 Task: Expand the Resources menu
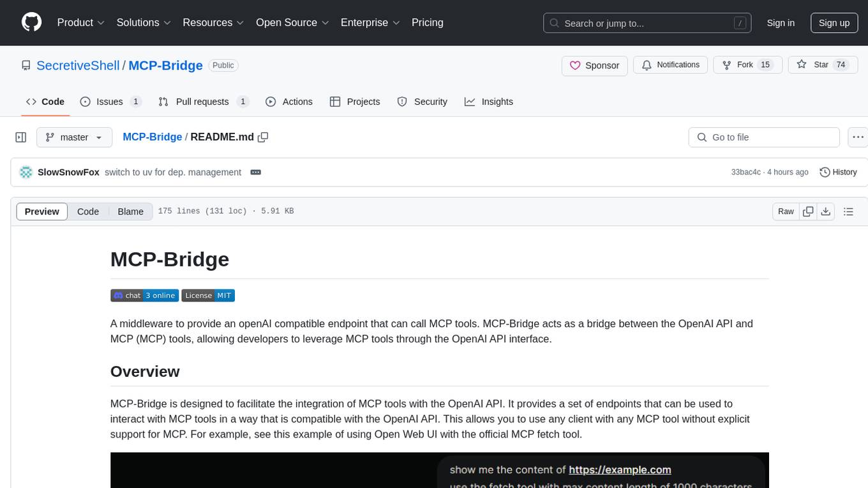click(213, 22)
